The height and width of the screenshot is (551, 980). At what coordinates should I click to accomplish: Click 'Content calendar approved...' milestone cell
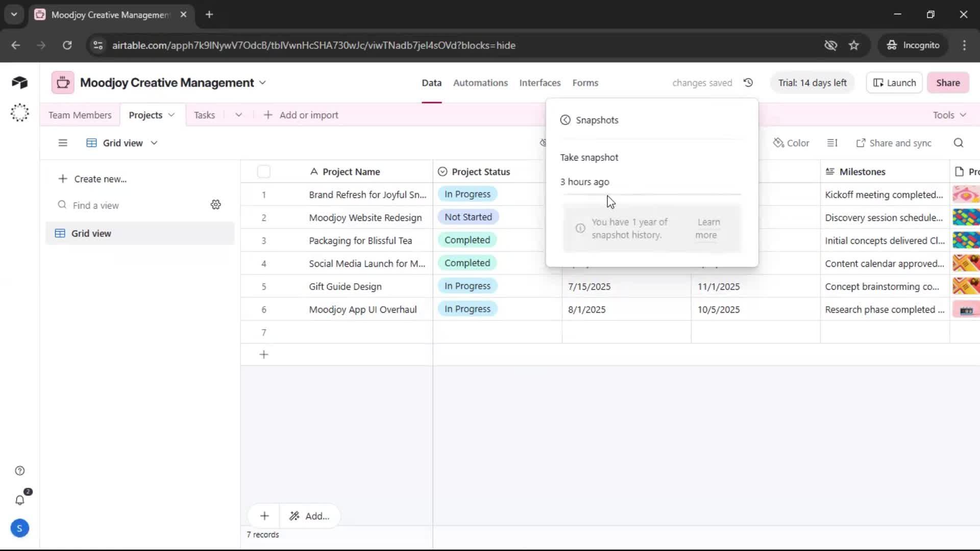tap(885, 263)
